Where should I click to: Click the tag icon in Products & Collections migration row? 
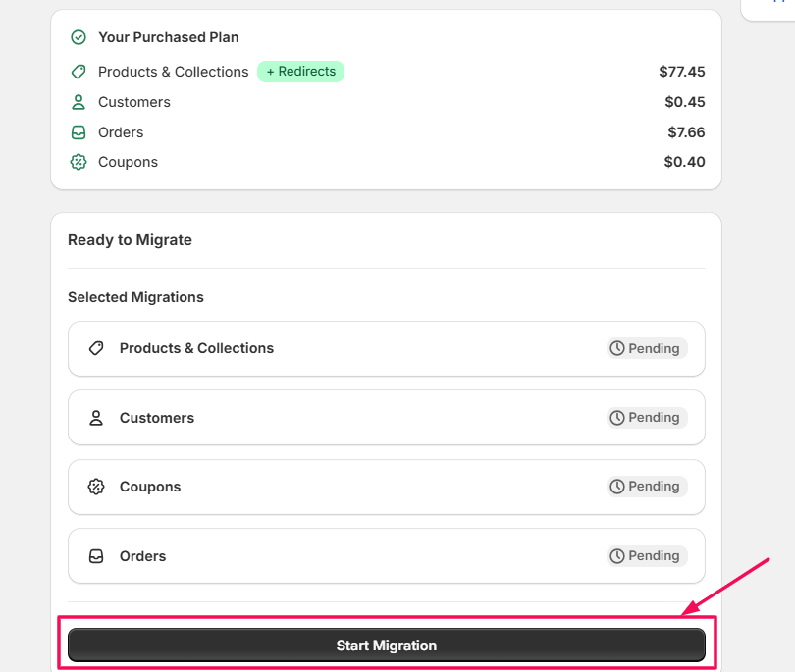[x=96, y=348]
